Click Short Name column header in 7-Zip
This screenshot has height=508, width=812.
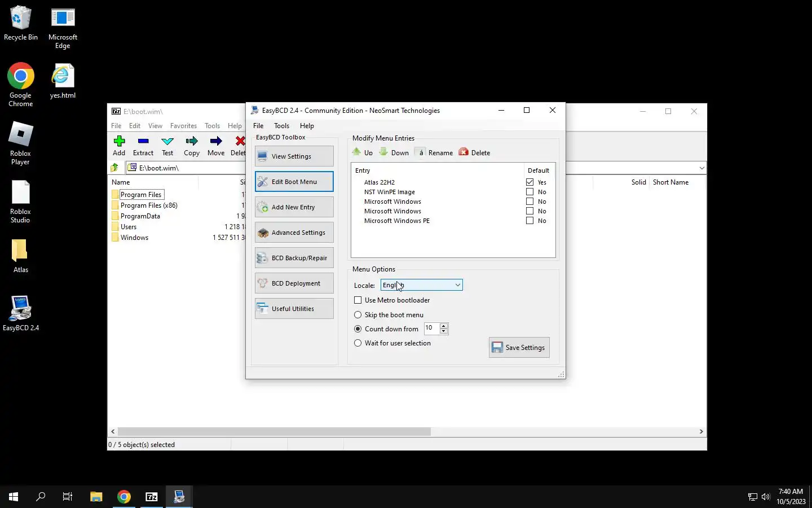pos(670,182)
